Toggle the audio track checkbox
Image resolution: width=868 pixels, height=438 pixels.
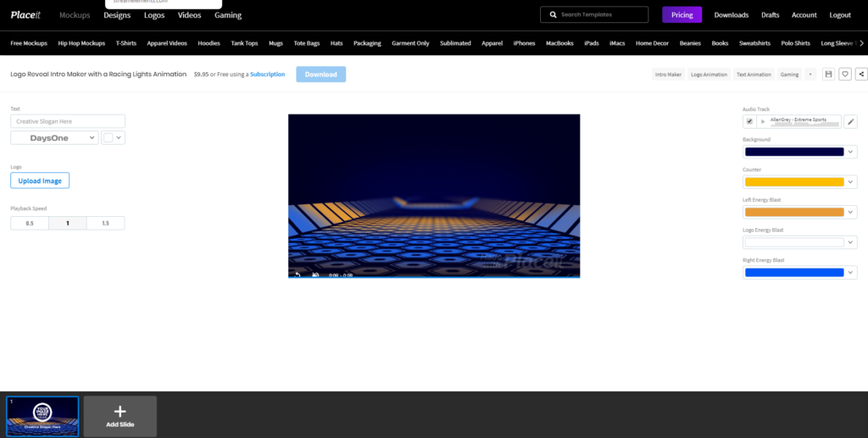tap(749, 122)
